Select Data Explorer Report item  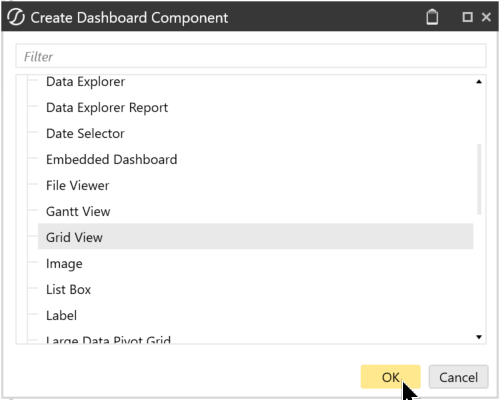click(107, 108)
